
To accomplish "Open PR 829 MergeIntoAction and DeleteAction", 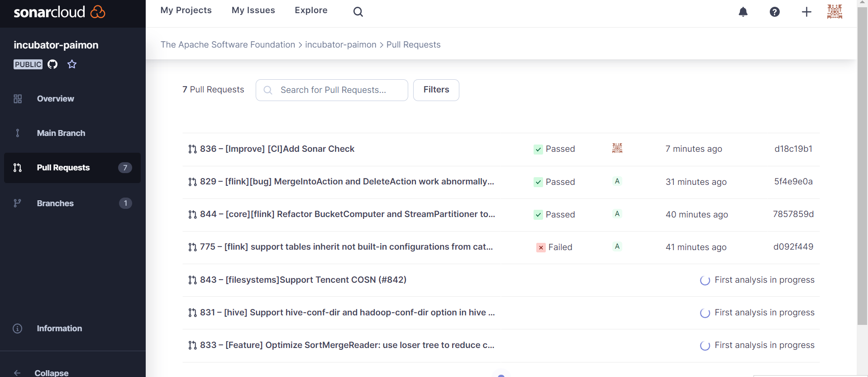I will click(347, 182).
